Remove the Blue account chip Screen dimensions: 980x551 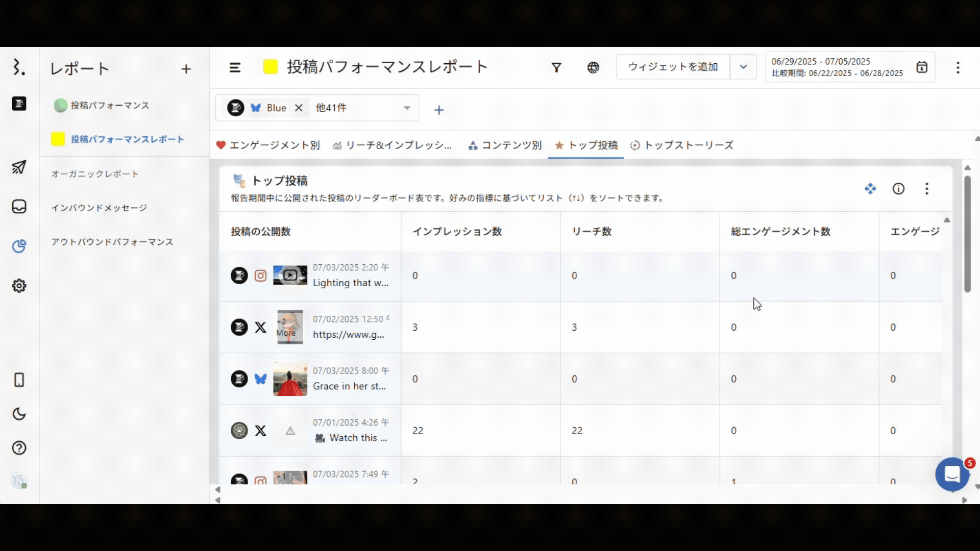(299, 108)
